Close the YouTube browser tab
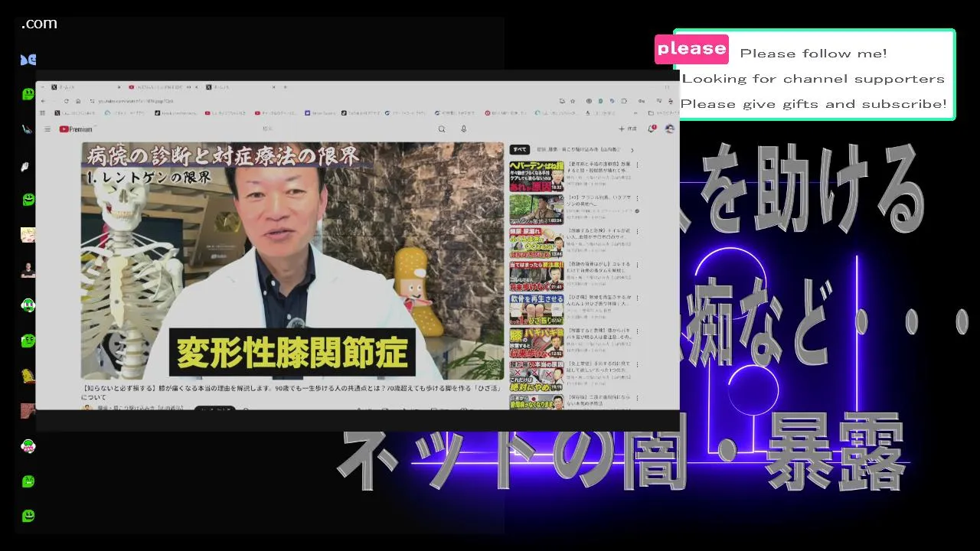The image size is (980, 551). [196, 87]
